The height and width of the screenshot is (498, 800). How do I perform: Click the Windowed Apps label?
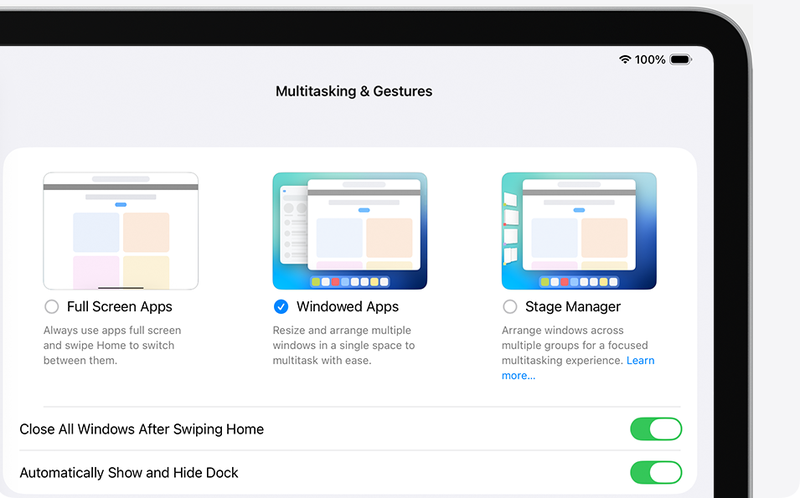347,307
